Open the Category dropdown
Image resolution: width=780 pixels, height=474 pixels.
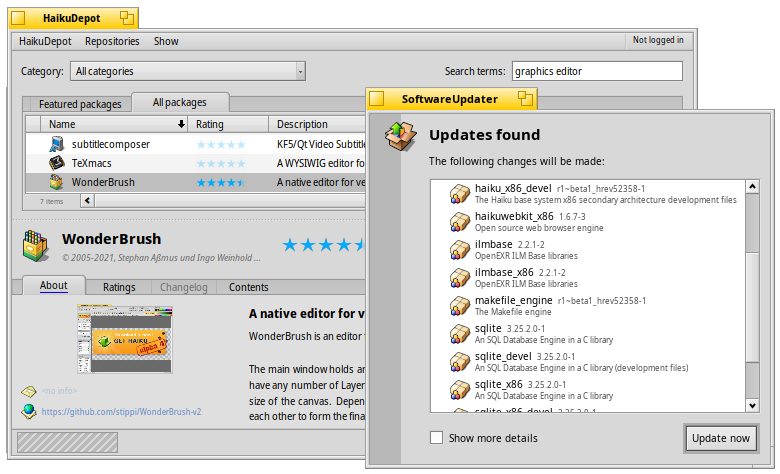(188, 71)
